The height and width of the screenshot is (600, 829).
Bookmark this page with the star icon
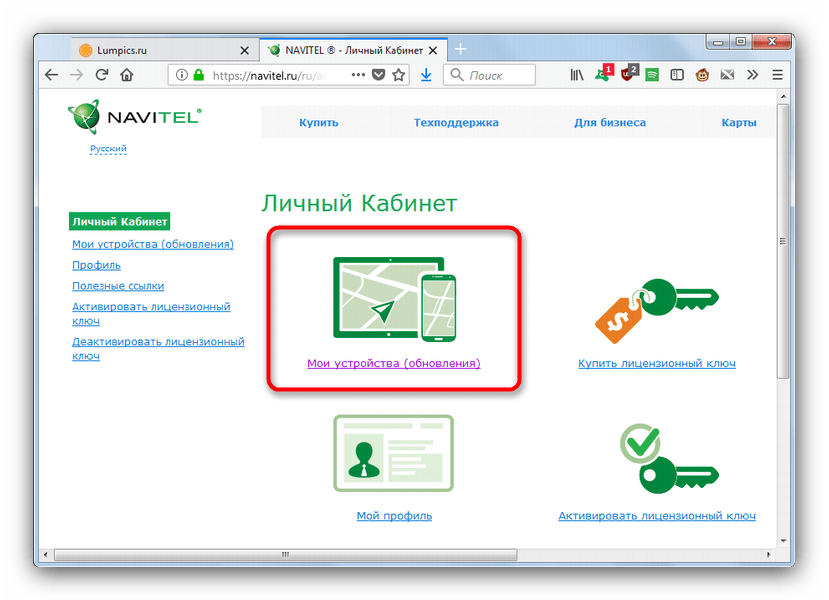click(398, 75)
